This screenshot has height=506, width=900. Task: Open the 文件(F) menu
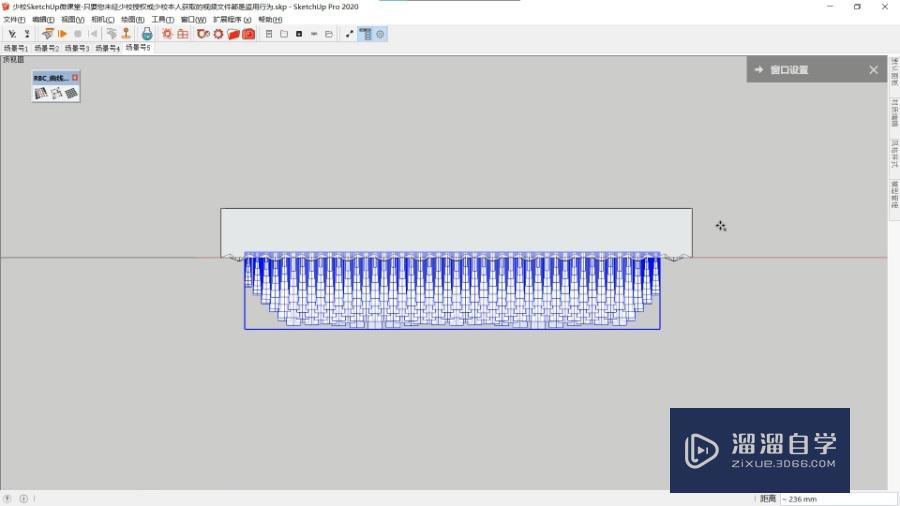click(14, 20)
